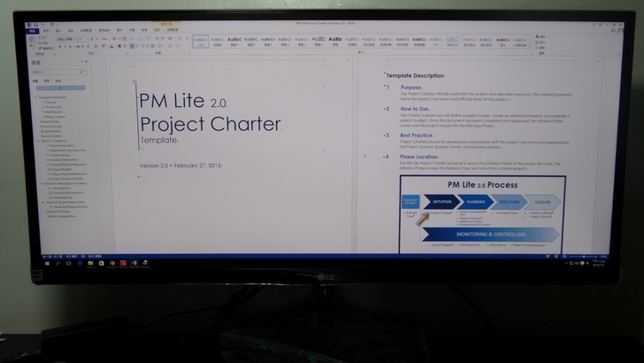This screenshot has height=363, width=644.
Task: Click the Multilevel list icon
Action: 148,39
